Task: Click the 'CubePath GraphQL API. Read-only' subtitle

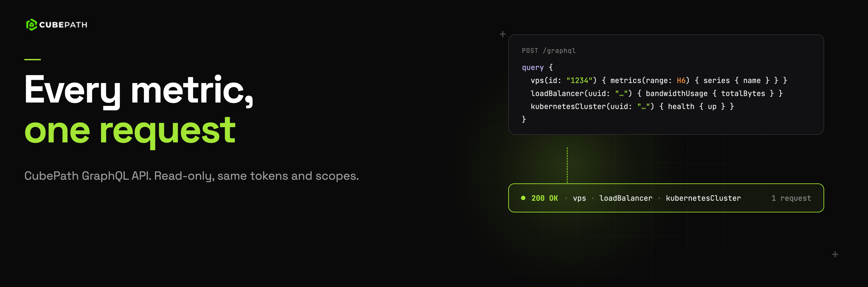Action: pyautogui.click(x=191, y=176)
